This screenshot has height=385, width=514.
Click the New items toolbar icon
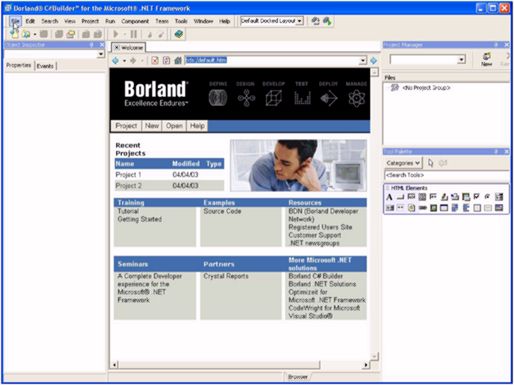[14, 34]
